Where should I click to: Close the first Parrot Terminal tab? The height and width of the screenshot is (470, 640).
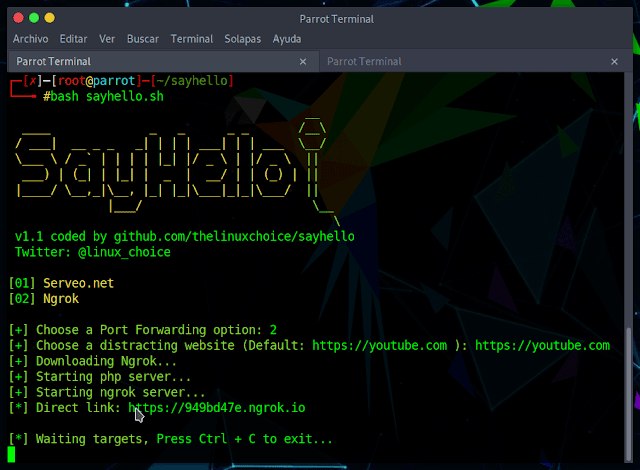[303, 62]
